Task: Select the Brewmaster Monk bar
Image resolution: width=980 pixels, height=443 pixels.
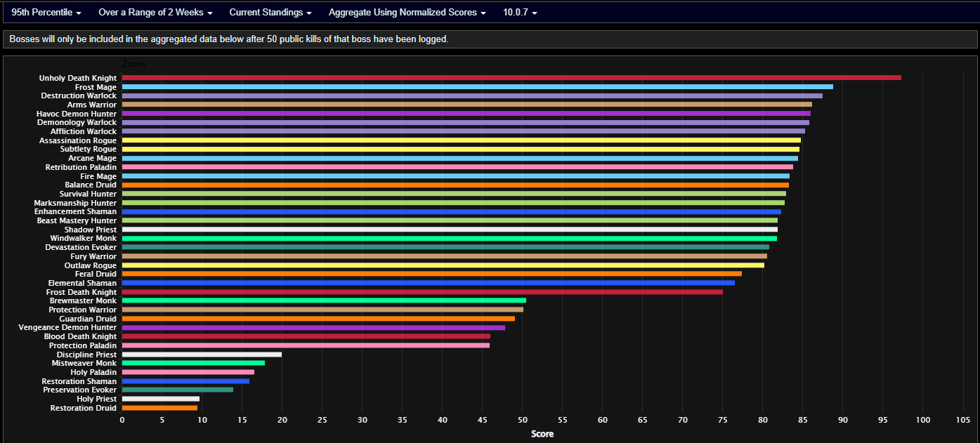Action: [x=324, y=300]
